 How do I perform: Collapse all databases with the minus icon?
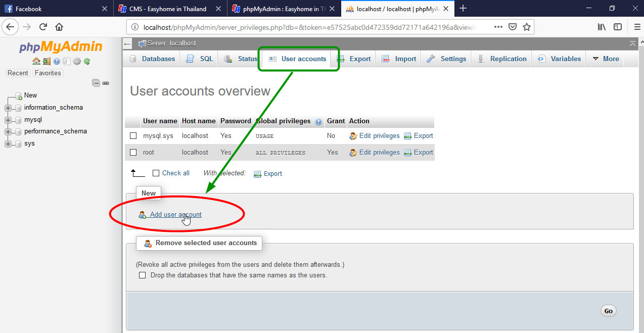coord(96,82)
